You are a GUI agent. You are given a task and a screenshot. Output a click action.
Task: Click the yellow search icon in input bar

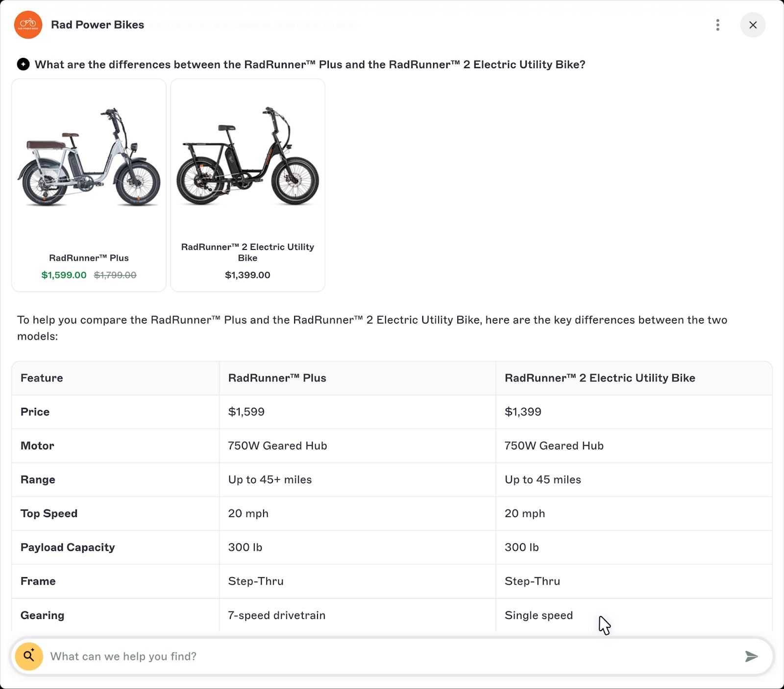29,656
